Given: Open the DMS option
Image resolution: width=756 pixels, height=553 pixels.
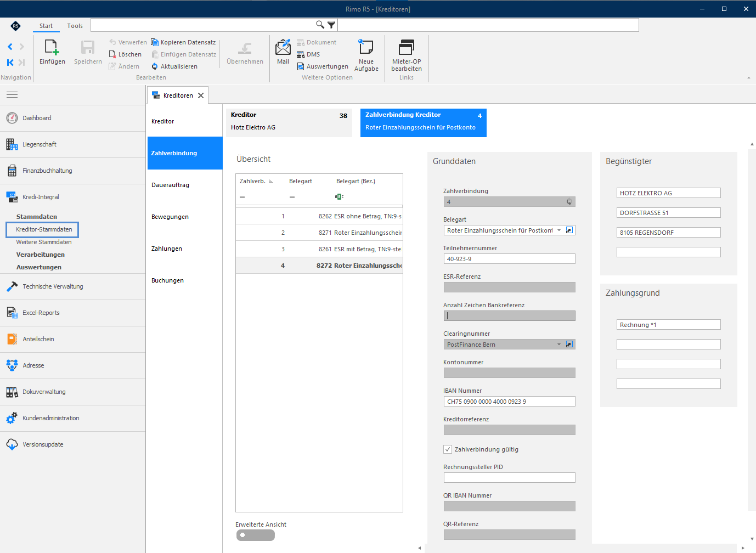Looking at the screenshot, I should (308, 54).
